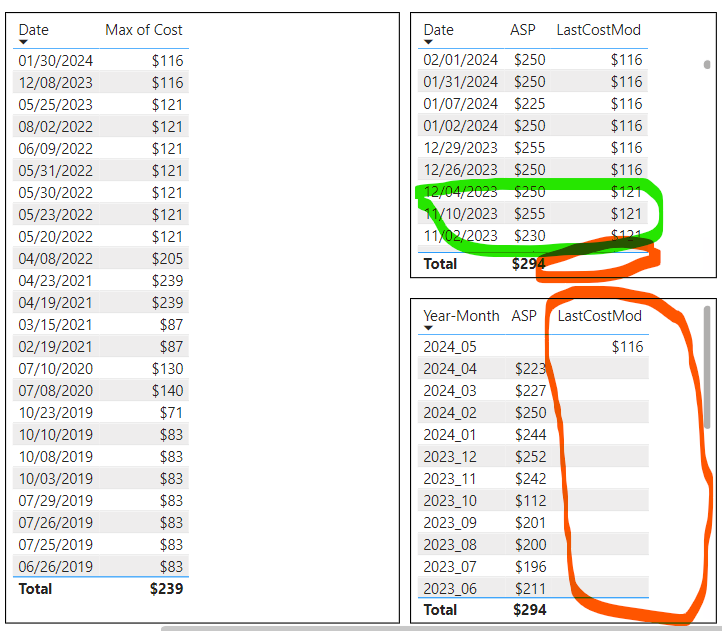Select the 2023_10 Year-Month row
This screenshot has width=722, height=631.
click(x=533, y=501)
